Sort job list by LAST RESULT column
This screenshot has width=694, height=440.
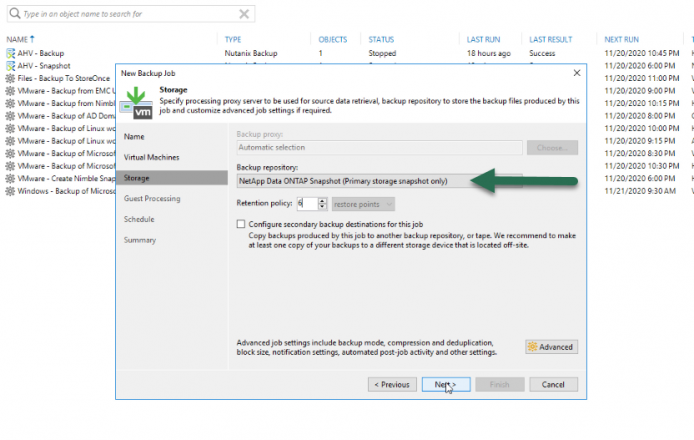click(551, 39)
